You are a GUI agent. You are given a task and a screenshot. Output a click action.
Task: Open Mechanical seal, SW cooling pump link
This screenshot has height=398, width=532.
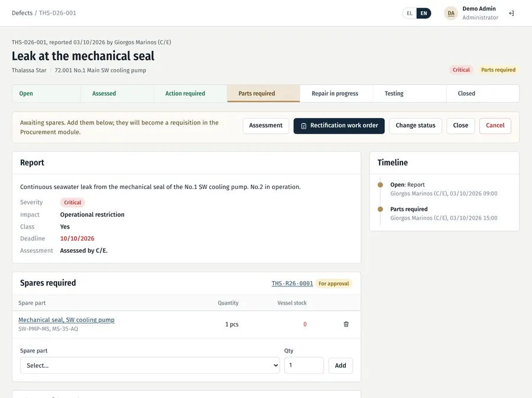[x=66, y=319]
